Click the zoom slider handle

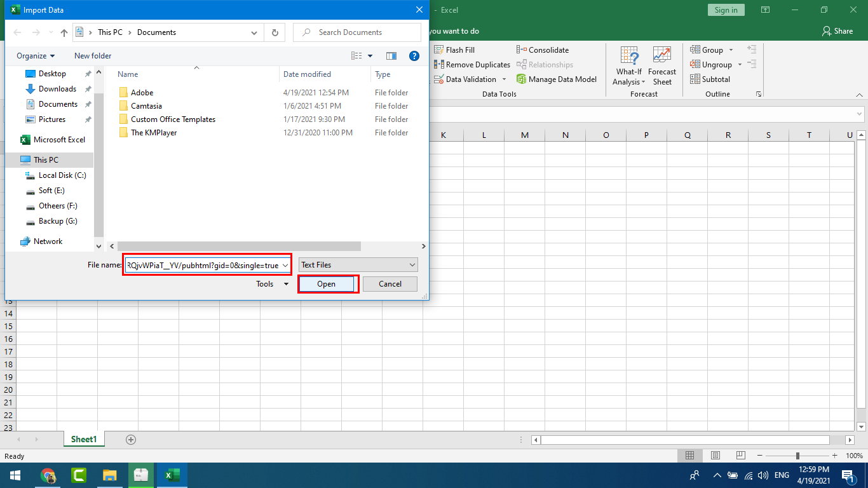[x=797, y=456]
